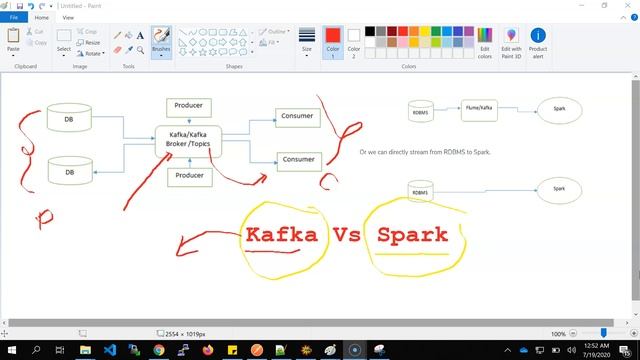Viewport: 640px width, 360px height.
Task: Click the Crop button
Action: (87, 31)
